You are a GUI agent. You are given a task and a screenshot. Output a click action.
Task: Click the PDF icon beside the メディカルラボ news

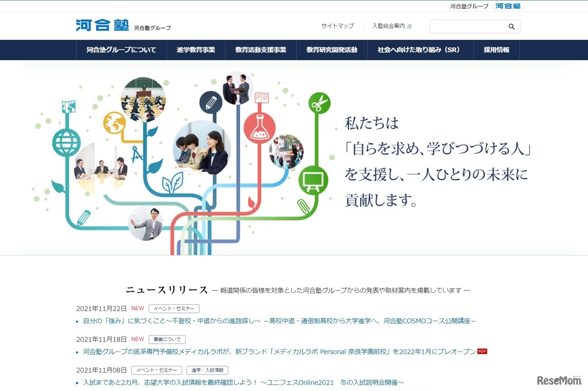pyautogui.click(x=481, y=352)
